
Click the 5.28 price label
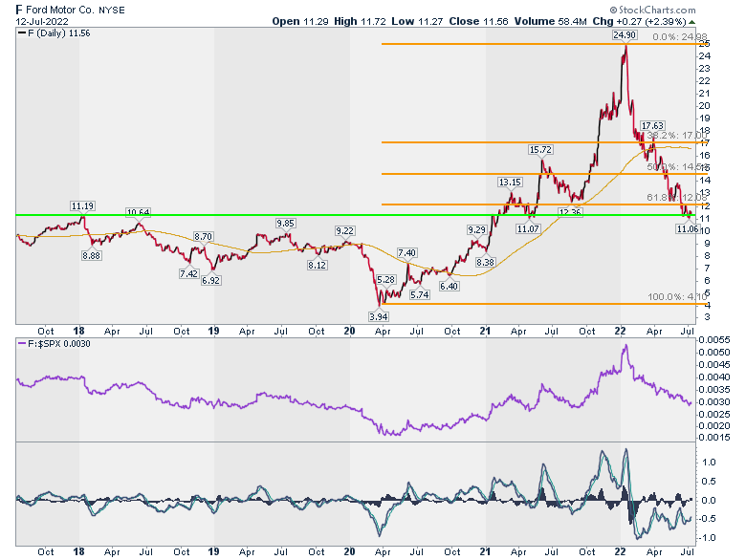(x=385, y=280)
